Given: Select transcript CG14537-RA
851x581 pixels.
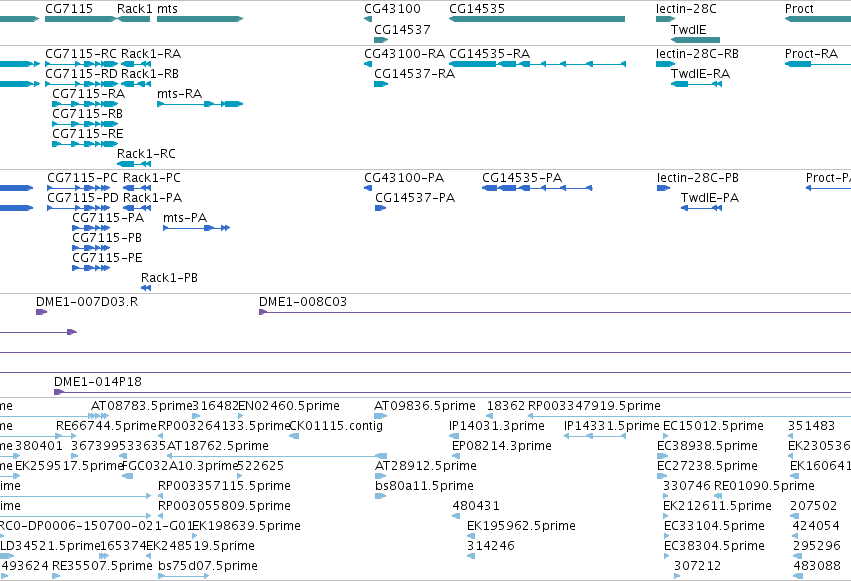Looking at the screenshot, I should (x=415, y=74).
